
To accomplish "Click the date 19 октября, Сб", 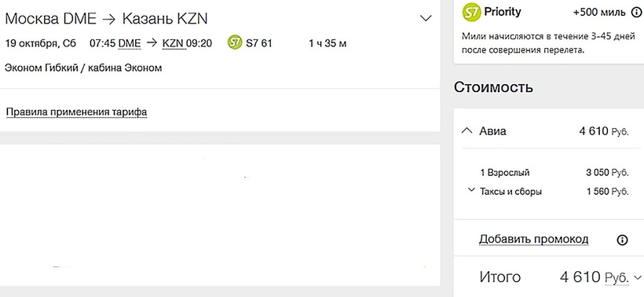I will 40,43.
